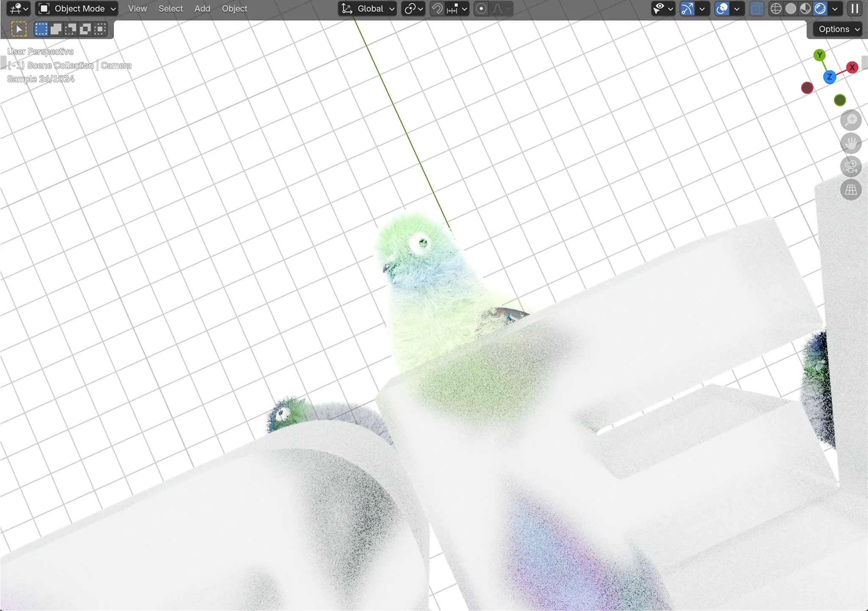Viewport: 868px width, 611px height.
Task: Switch to solid viewport shading
Action: [x=790, y=8]
